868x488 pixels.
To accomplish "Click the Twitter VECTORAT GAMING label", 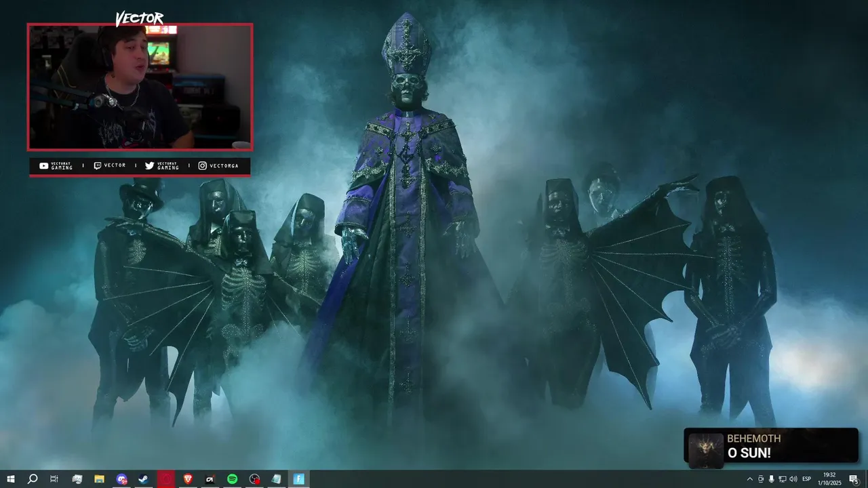I will pyautogui.click(x=162, y=166).
